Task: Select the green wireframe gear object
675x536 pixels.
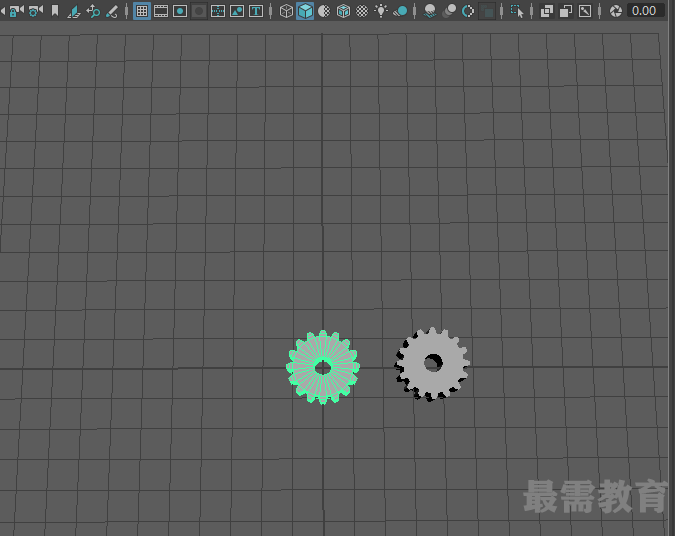Action: pyautogui.click(x=323, y=367)
